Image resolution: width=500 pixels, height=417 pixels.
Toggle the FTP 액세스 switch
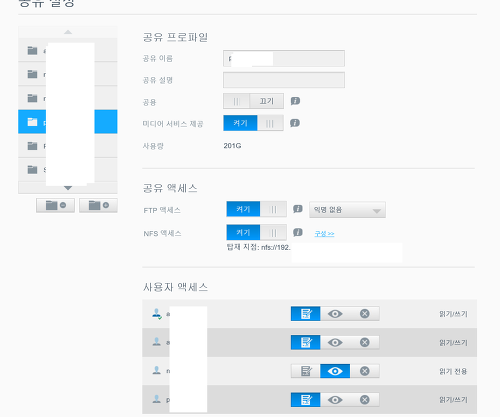point(256,209)
